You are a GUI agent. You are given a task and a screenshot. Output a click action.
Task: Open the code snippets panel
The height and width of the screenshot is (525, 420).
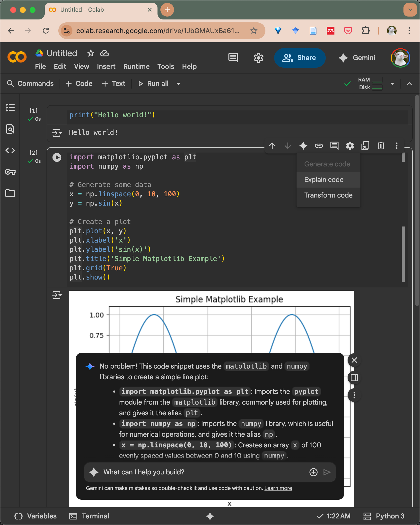click(10, 150)
